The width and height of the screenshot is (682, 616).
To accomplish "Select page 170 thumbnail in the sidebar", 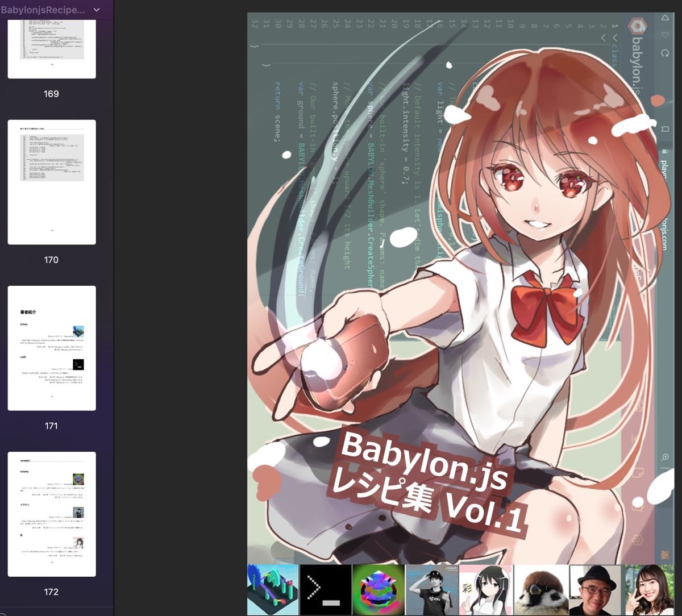I will tap(51, 182).
